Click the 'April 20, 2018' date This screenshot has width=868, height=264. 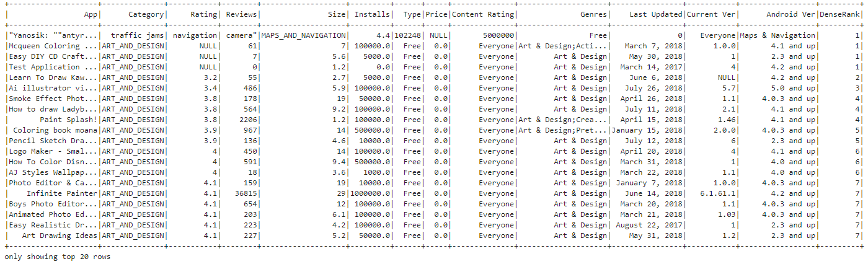pyautogui.click(x=650, y=151)
